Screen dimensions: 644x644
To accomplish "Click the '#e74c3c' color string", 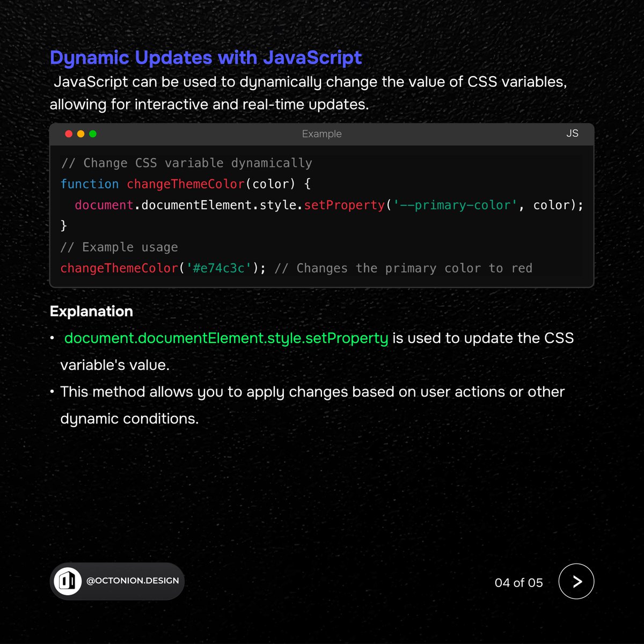I will [x=218, y=268].
